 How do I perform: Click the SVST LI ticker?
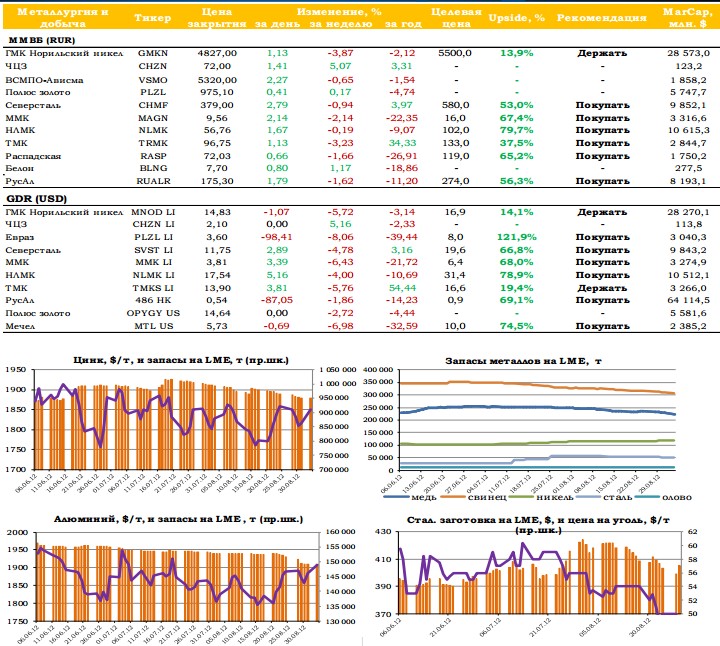(x=153, y=250)
